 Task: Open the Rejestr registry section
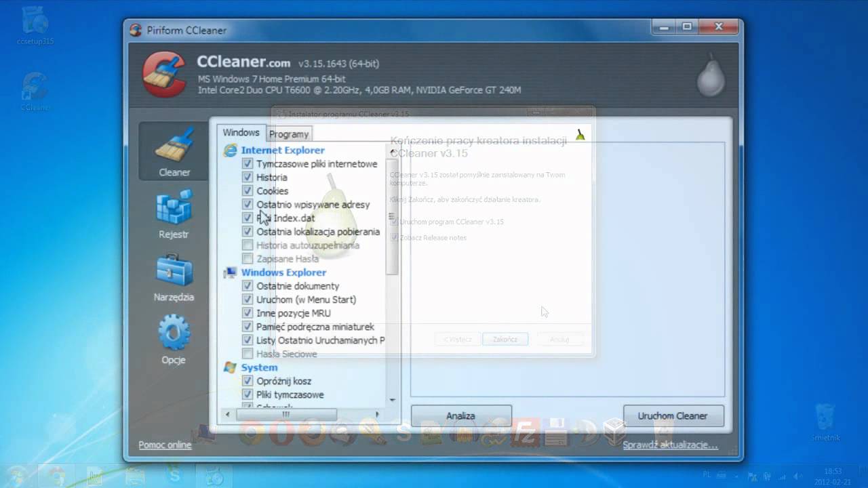pyautogui.click(x=174, y=216)
